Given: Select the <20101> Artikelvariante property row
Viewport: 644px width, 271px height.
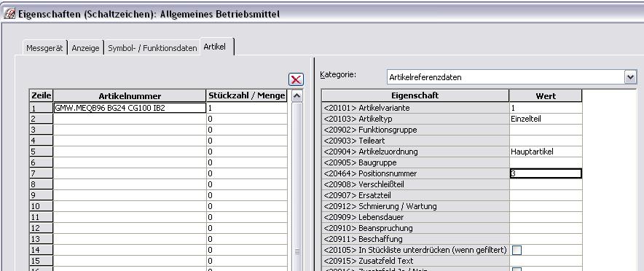Looking at the screenshot, I should 415,108.
